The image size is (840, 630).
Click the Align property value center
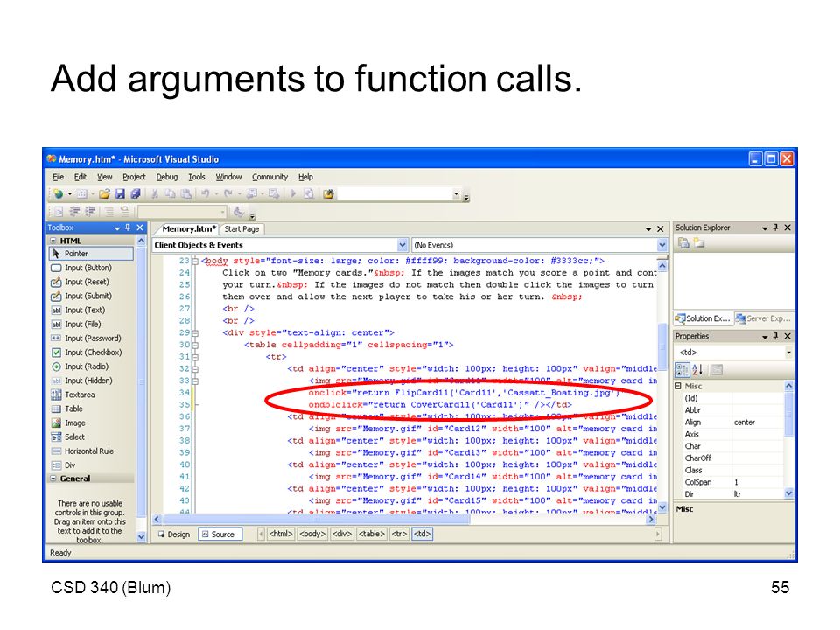pos(758,422)
